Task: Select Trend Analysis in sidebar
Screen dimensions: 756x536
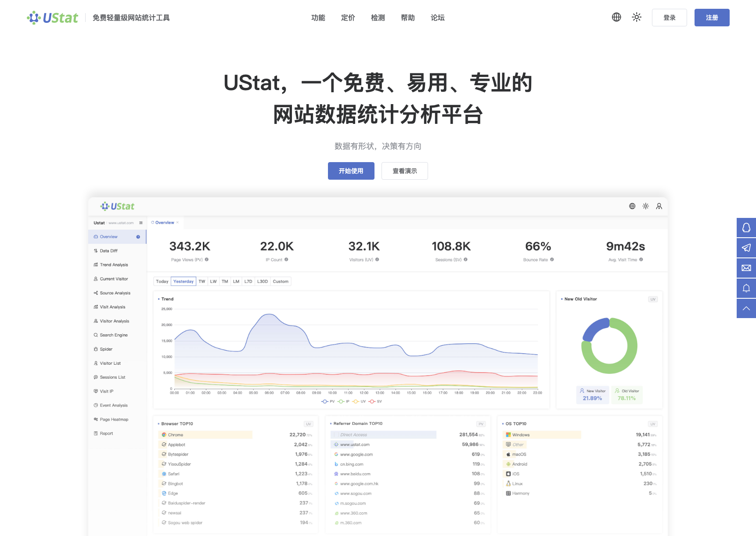Action: 117,265
